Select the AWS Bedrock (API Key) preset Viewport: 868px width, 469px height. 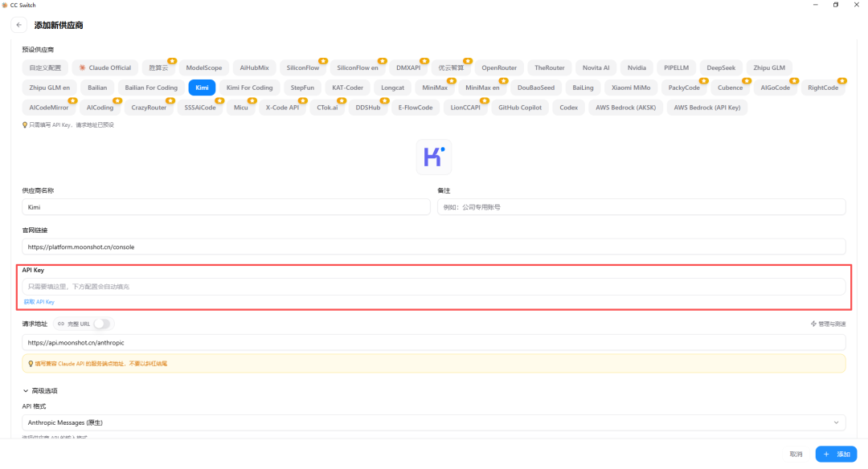point(707,108)
